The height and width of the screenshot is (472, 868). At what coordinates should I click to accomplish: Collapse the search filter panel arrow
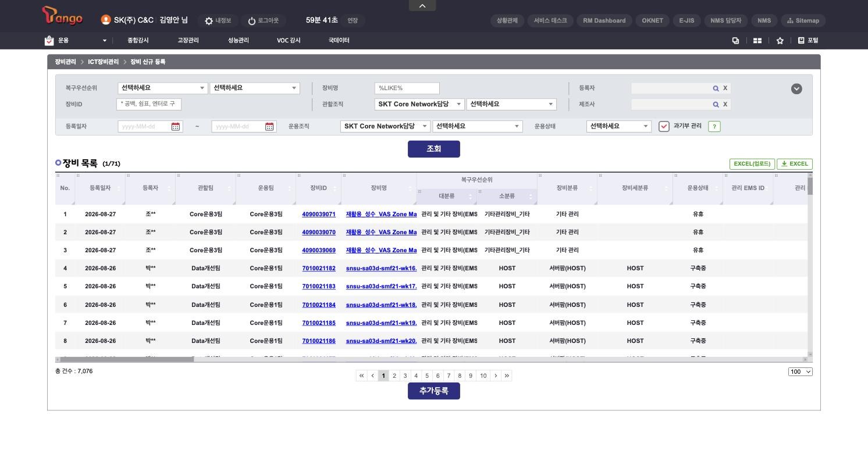pyautogui.click(x=796, y=88)
